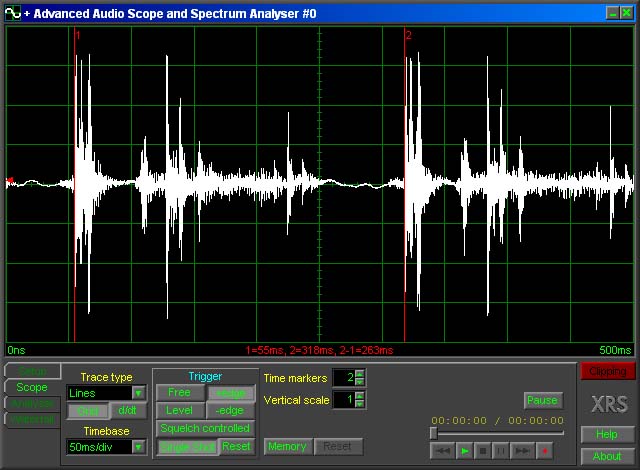Switch to the Analyser tab
The height and width of the screenshot is (470, 640).
tap(33, 403)
